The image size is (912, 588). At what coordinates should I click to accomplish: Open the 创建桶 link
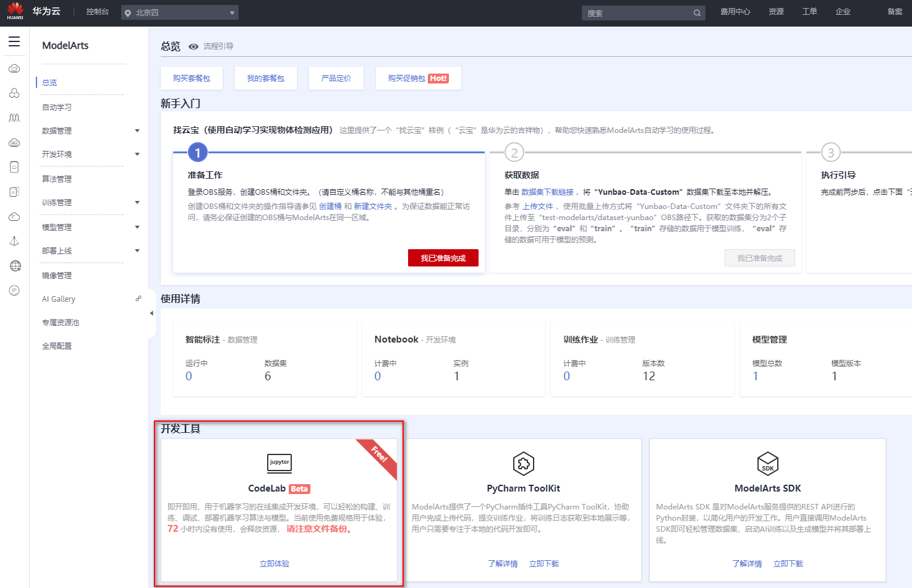(x=330, y=207)
